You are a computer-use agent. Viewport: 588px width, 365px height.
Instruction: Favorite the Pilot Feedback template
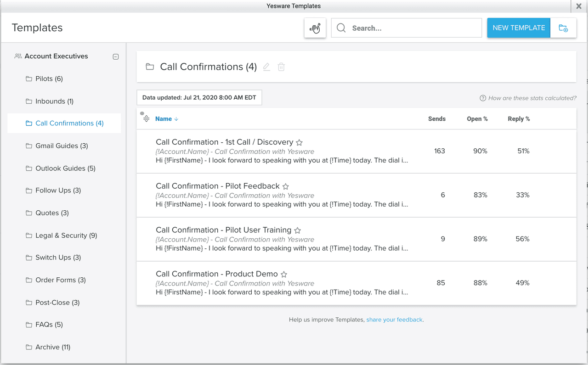285,186
